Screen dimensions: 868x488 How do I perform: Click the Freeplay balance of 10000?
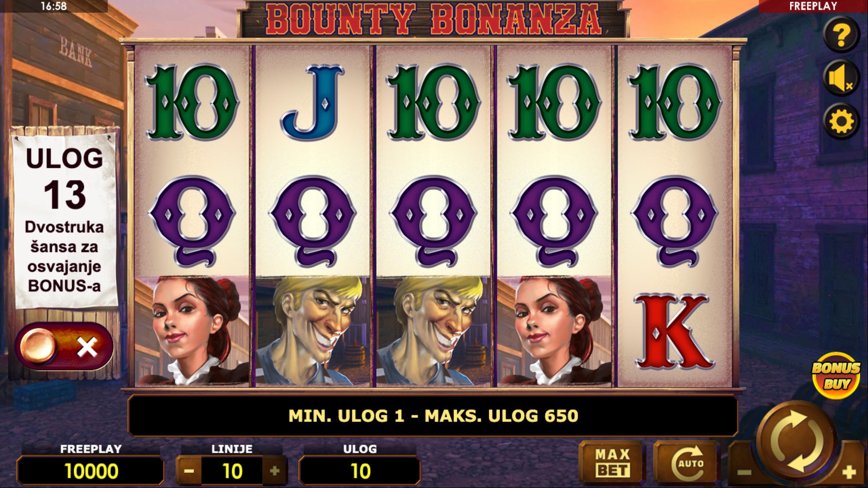[x=91, y=471]
